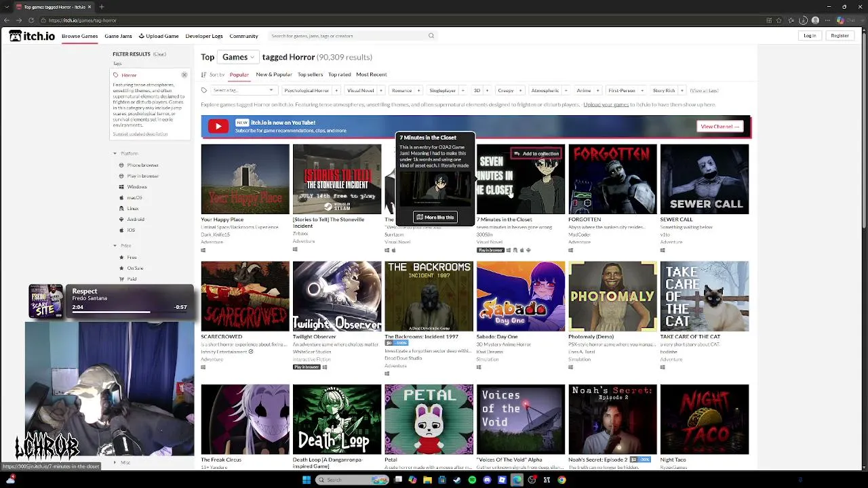868x488 pixels.
Task: Click View Channel on the YouTube banner
Action: point(720,126)
